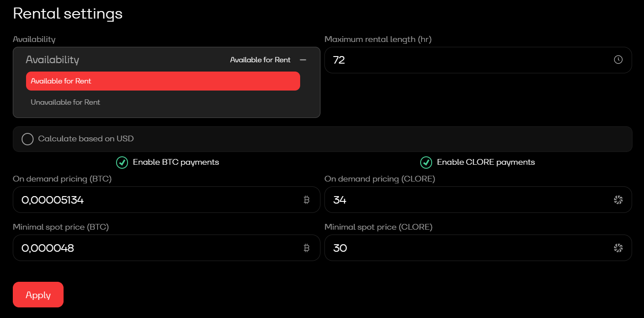The image size is (644, 318).
Task: Click the Enable BTC payments label
Action: [176, 162]
